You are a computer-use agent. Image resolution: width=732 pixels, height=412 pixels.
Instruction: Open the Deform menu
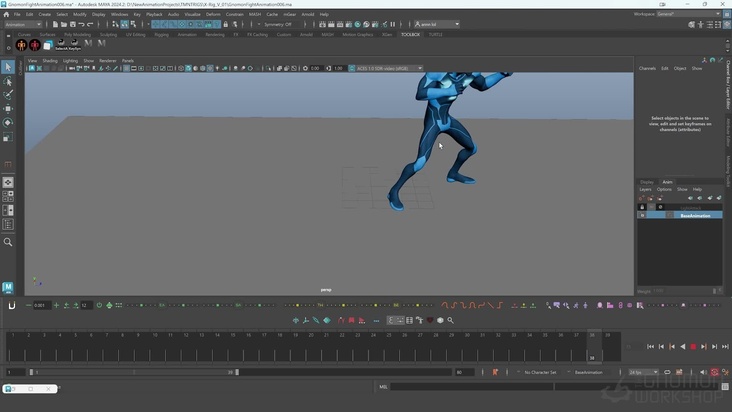(213, 14)
